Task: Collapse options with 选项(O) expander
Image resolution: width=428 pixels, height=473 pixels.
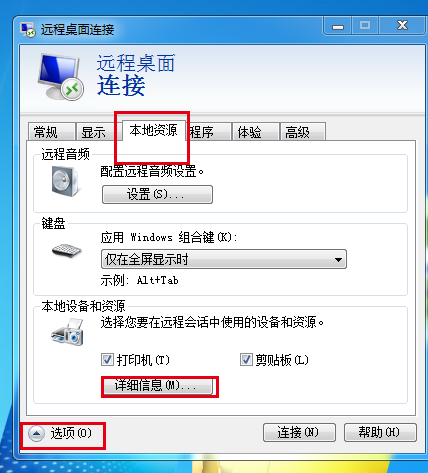Action: click(60, 433)
